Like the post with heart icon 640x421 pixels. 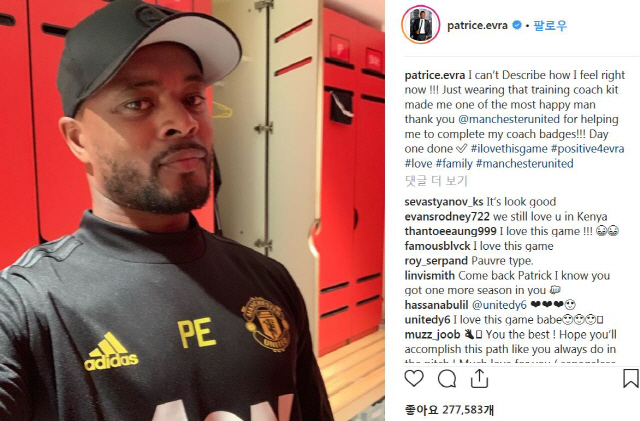coord(414,378)
